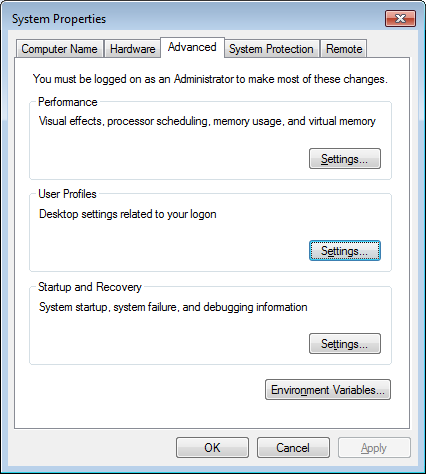Open Performance Settings button

tap(345, 159)
